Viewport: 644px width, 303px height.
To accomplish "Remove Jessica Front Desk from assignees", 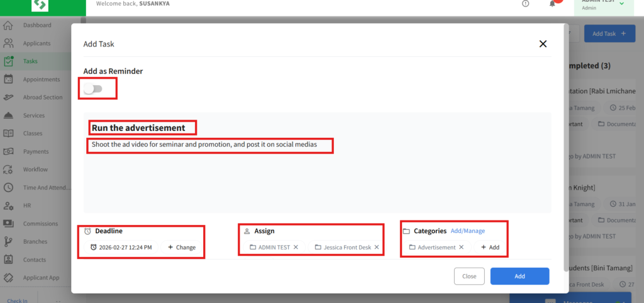I will 377,248.
